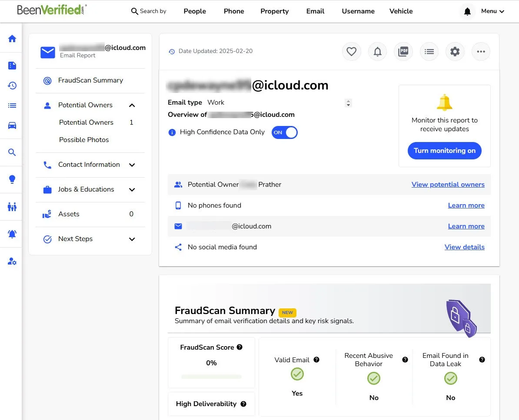Select Property from the top navigation

(x=274, y=11)
